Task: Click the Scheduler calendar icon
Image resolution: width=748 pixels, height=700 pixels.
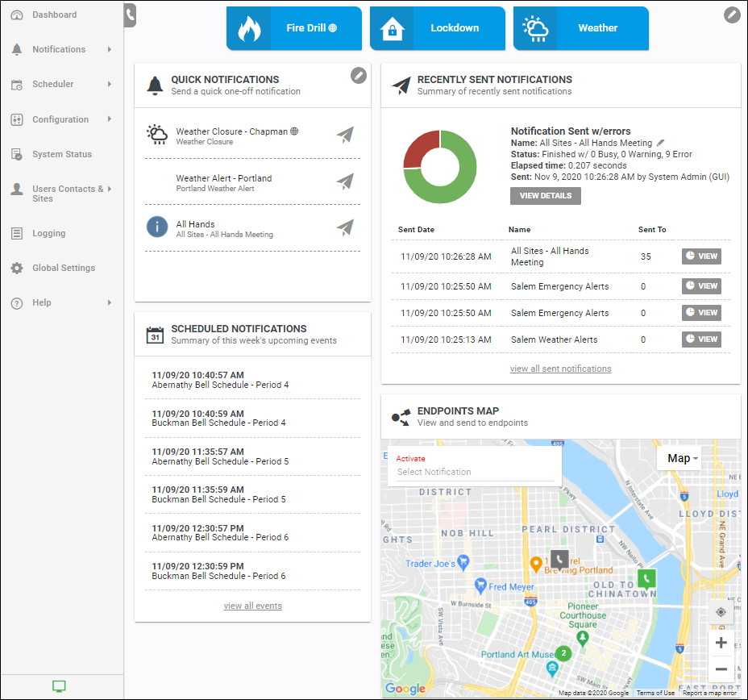Action: pyautogui.click(x=17, y=85)
